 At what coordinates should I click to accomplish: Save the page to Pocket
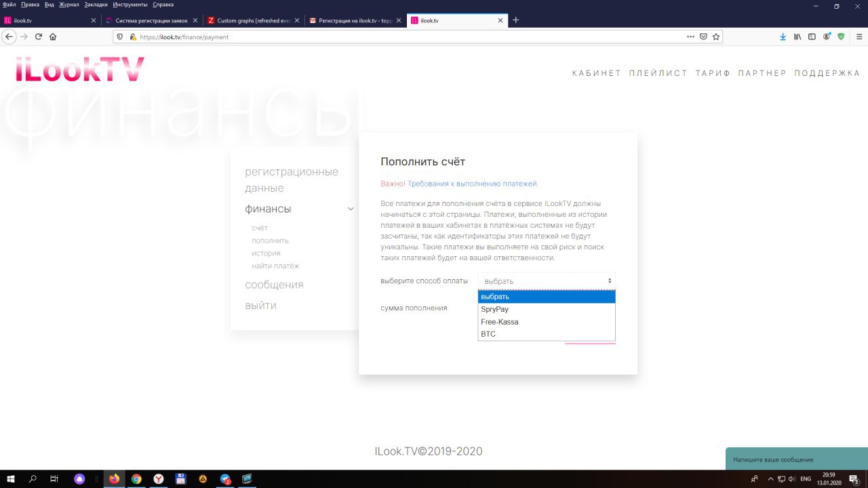point(703,37)
